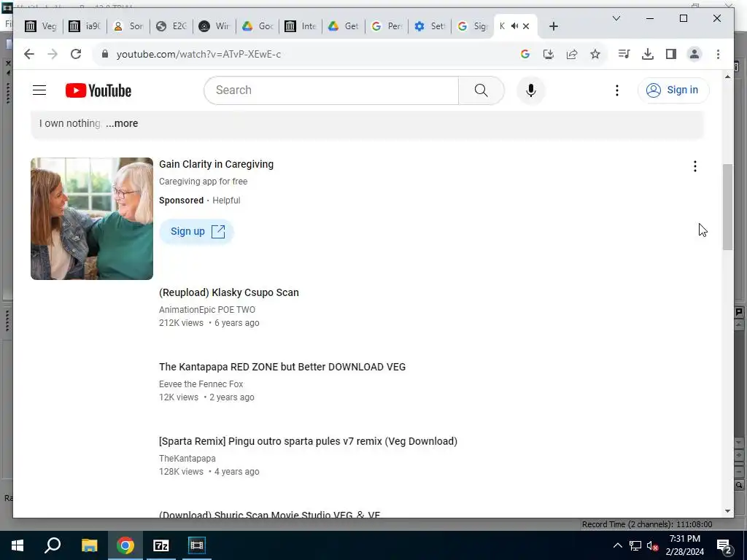Switch to the E2C tab

click(172, 26)
